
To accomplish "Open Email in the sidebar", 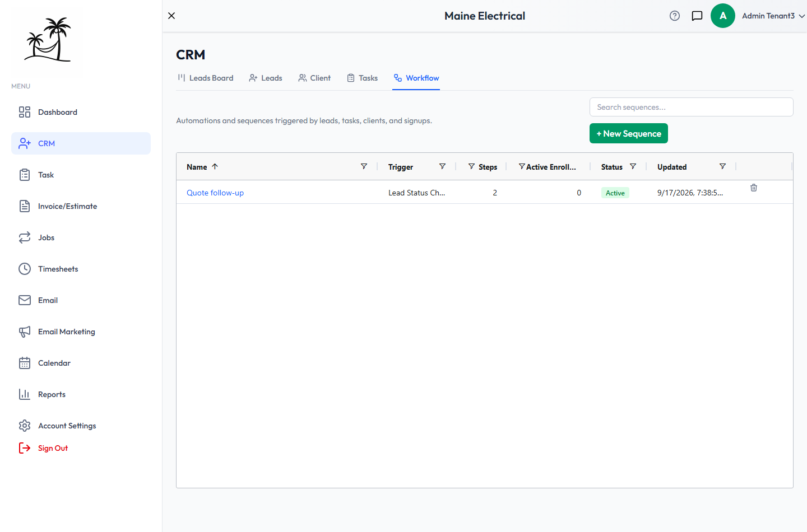I will [81, 300].
